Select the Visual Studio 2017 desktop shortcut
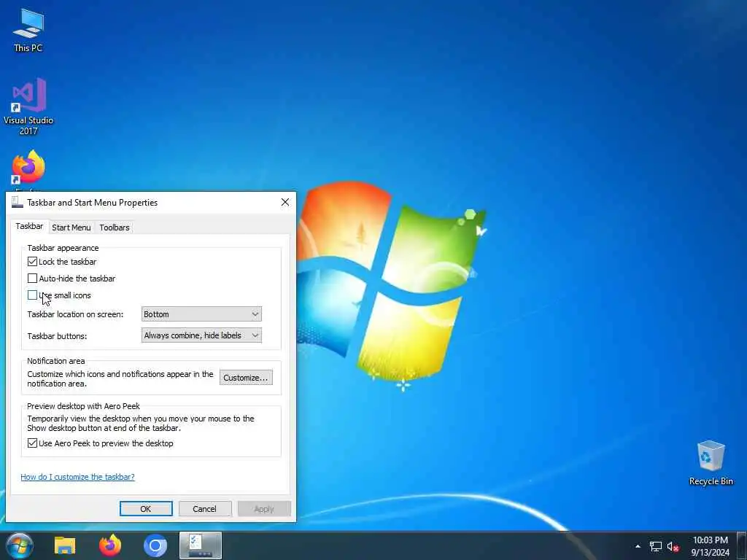Screen dimensions: 747x560 28,106
